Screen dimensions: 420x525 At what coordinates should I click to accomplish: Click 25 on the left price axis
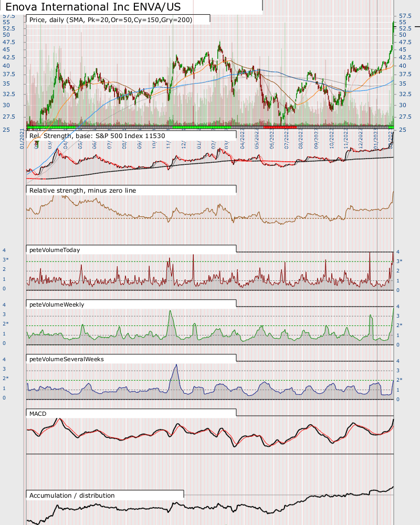point(6,130)
